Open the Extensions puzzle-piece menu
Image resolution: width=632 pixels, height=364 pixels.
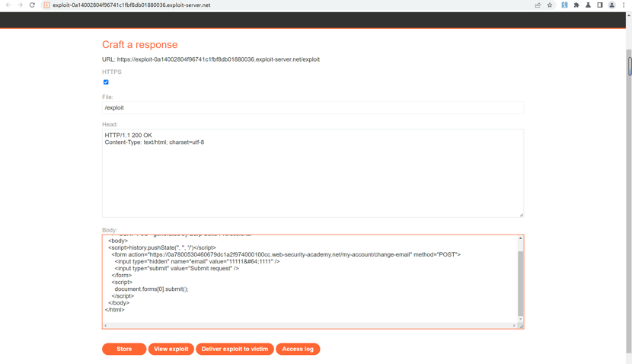point(576,5)
